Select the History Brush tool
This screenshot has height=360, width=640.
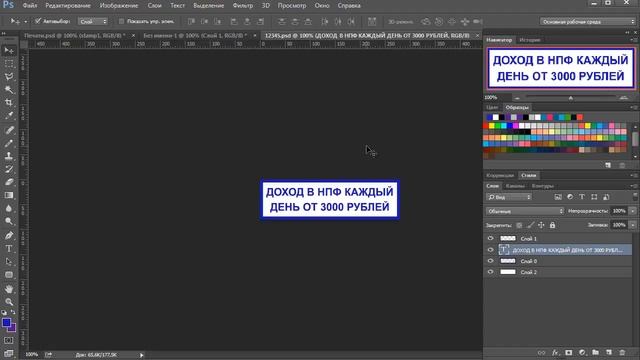coord(9,169)
